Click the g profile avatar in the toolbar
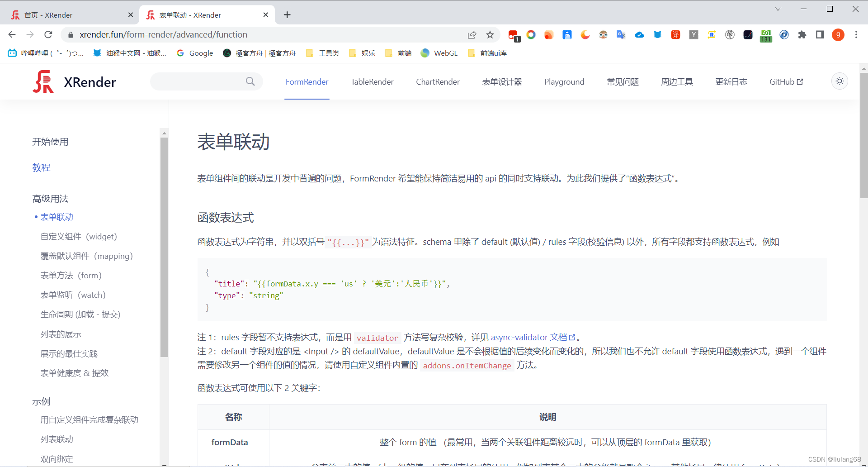 839,35
